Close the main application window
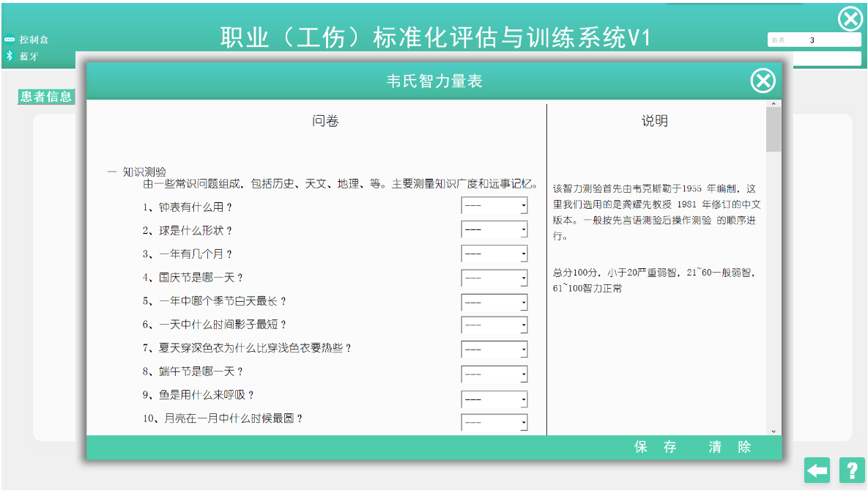The height and width of the screenshot is (491, 868). 850,19
